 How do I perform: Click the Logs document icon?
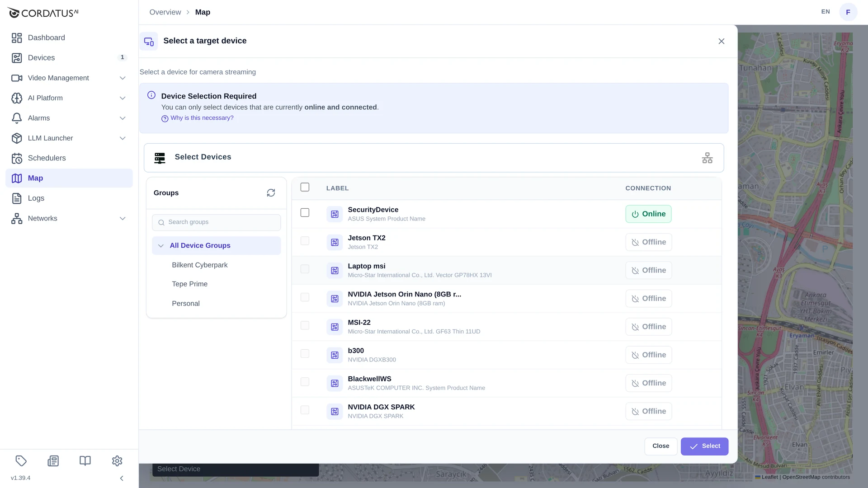click(x=17, y=198)
